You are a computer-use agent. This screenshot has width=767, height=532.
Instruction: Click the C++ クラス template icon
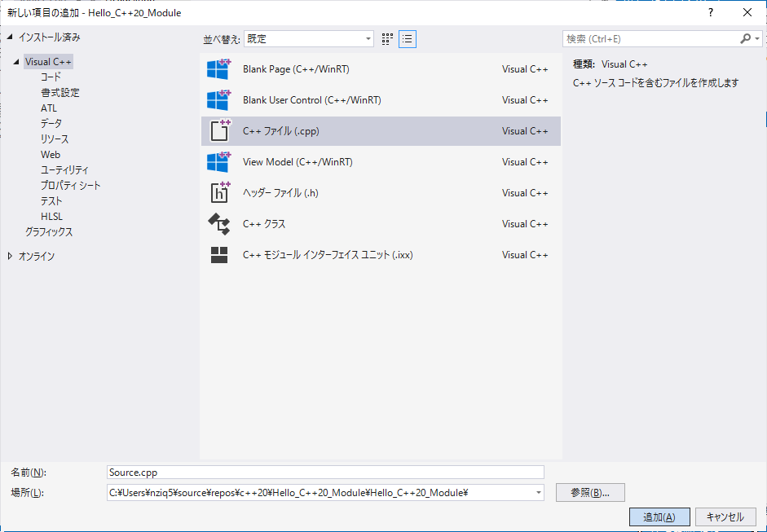(218, 224)
